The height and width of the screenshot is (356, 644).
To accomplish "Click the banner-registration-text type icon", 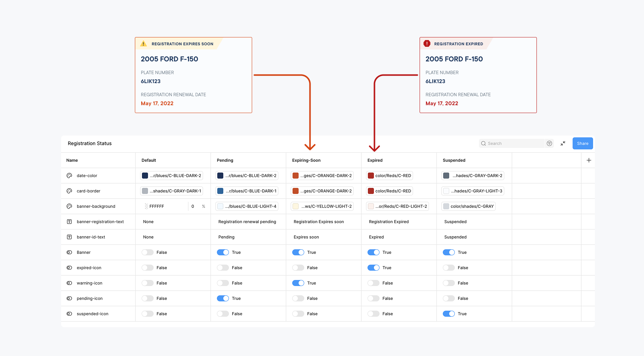I will [x=69, y=222].
